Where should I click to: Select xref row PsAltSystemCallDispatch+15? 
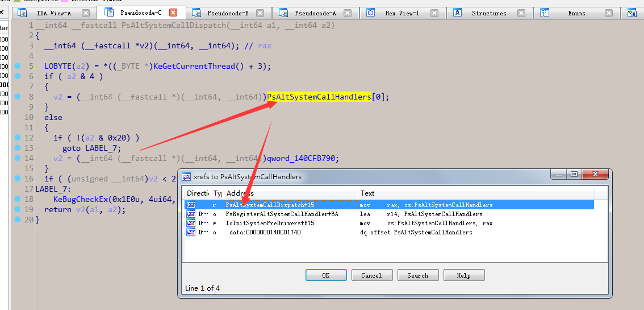[x=390, y=205]
